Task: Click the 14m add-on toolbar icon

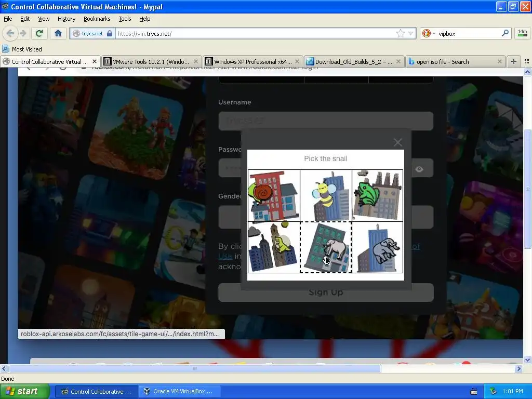Action: pos(523,33)
